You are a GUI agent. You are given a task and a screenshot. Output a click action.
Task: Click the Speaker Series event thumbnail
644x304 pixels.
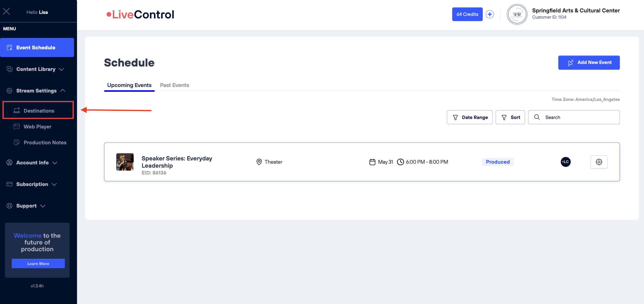tap(125, 162)
